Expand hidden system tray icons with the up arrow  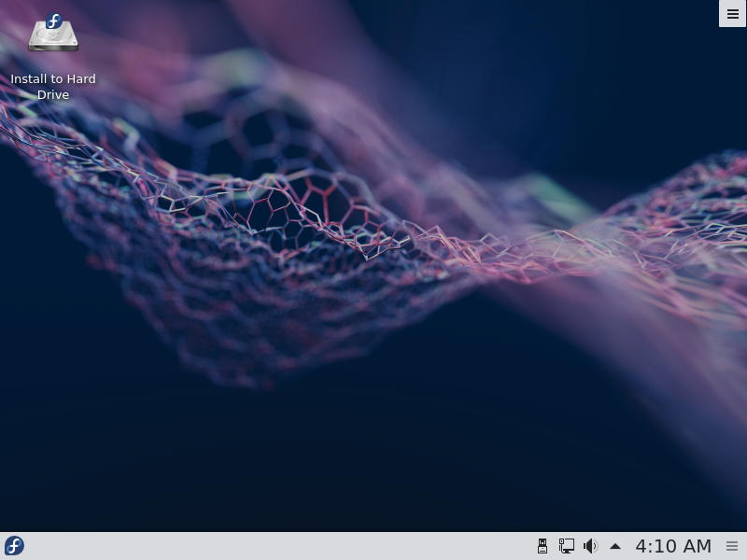tap(615, 546)
